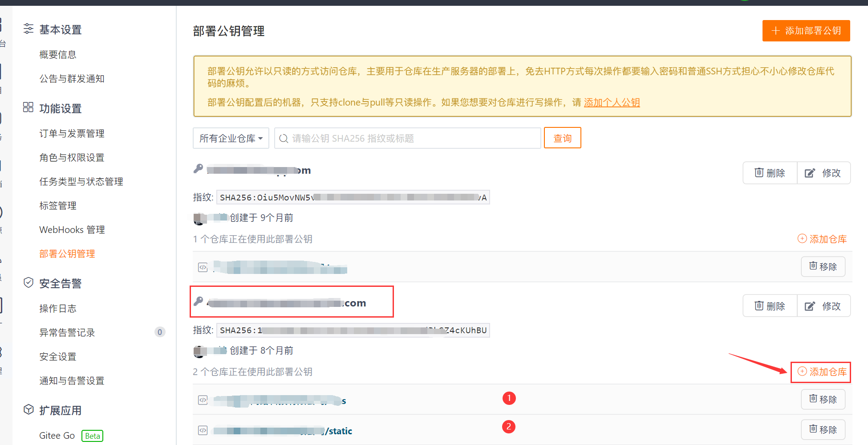Open the 添加个人公钥 link
The width and height of the screenshot is (868, 445).
point(612,102)
